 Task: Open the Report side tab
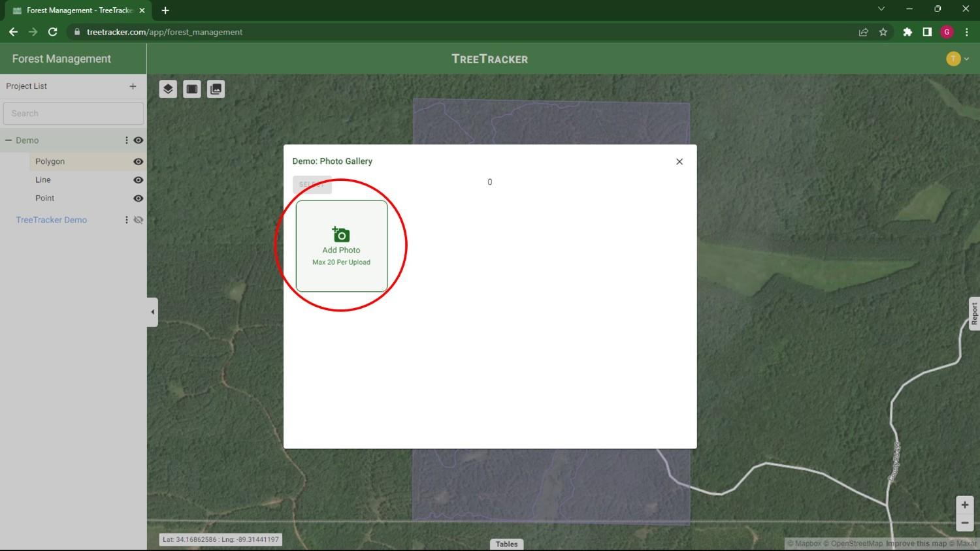point(973,313)
